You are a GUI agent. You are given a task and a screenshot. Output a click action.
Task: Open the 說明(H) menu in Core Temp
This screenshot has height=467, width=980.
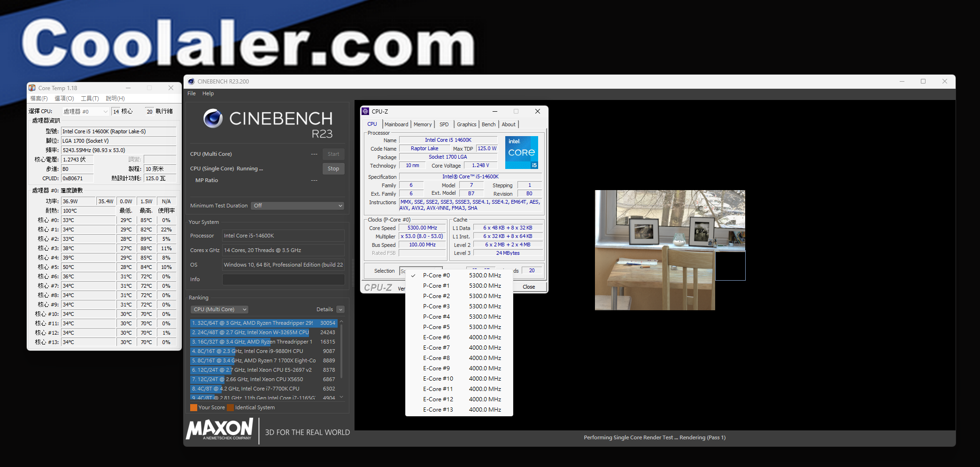pyautogui.click(x=115, y=99)
